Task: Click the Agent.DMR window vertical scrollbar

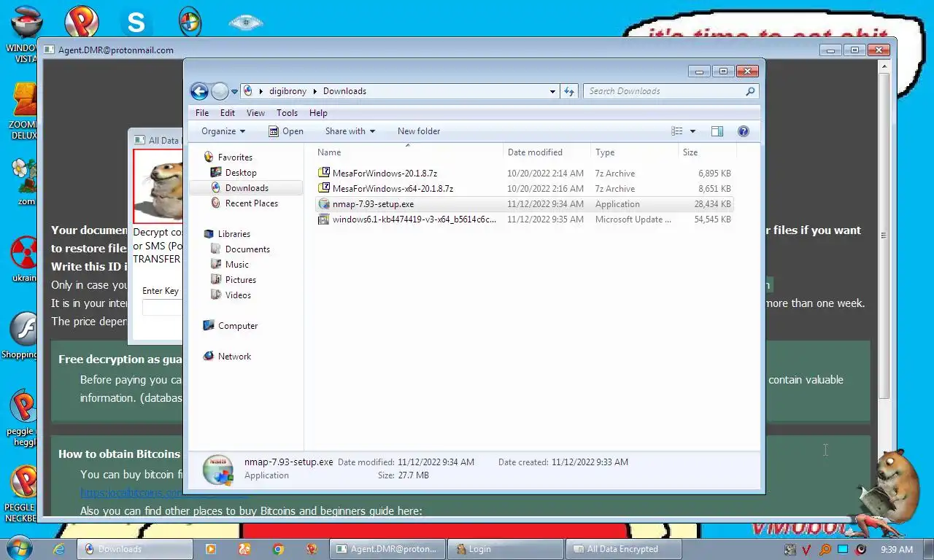Action: pyautogui.click(x=884, y=236)
